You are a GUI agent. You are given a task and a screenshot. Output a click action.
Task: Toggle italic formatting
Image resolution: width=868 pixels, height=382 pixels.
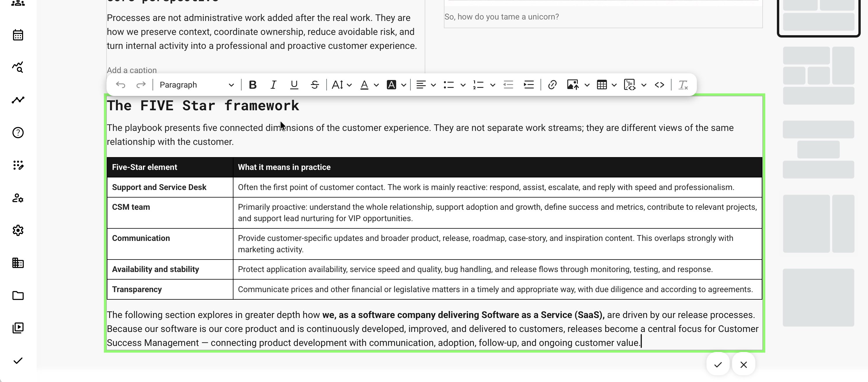tap(273, 85)
